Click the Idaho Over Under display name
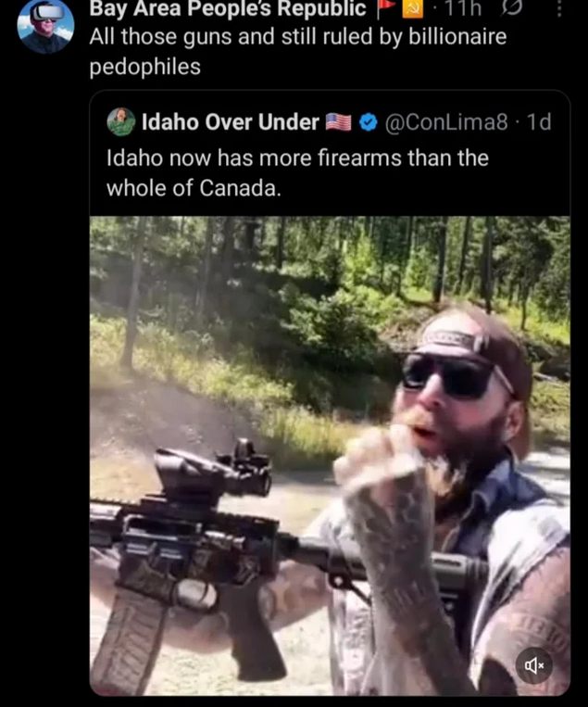 [231, 122]
